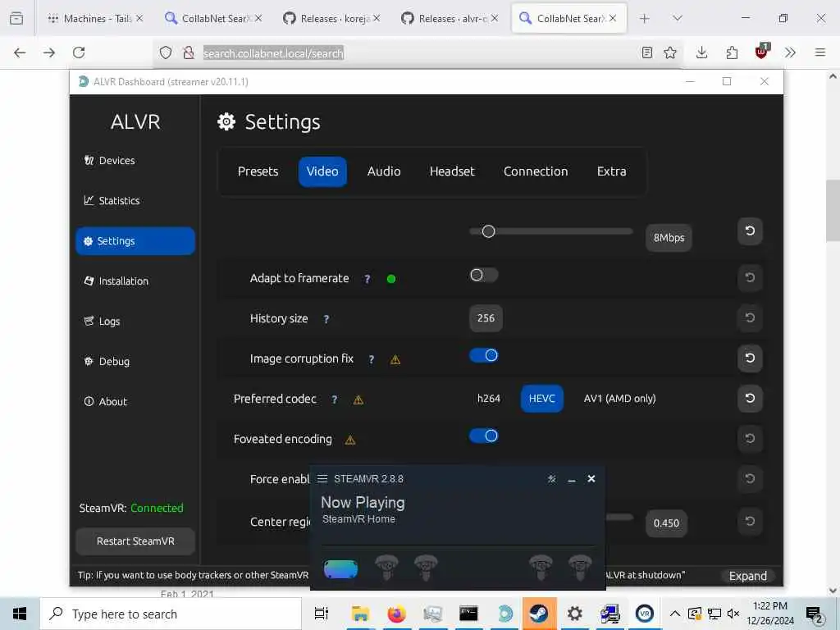Switch to the Extra settings tab
This screenshot has width=840, height=630.
click(611, 171)
